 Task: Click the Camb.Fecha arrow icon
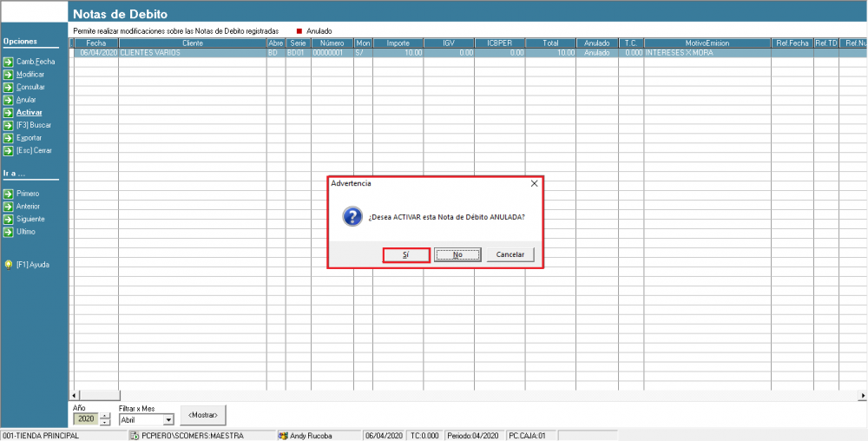8,62
